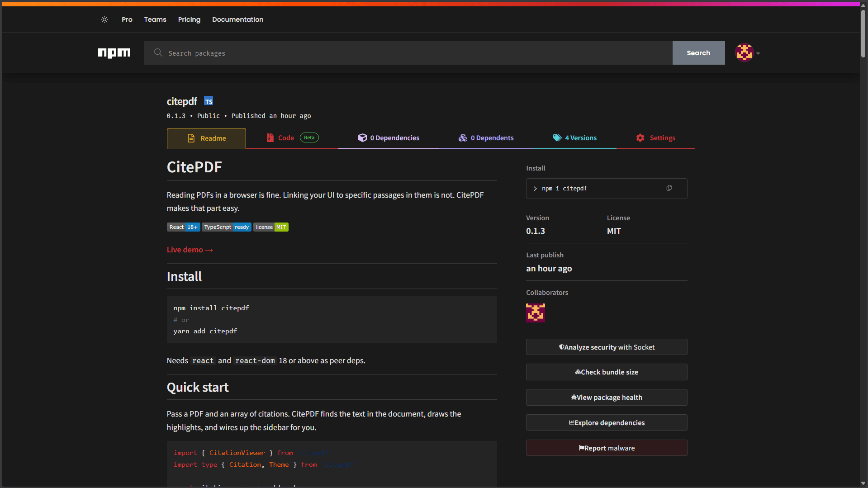Image resolution: width=868 pixels, height=488 pixels.
Task: Click Analyze security with Socket
Action: (607, 347)
